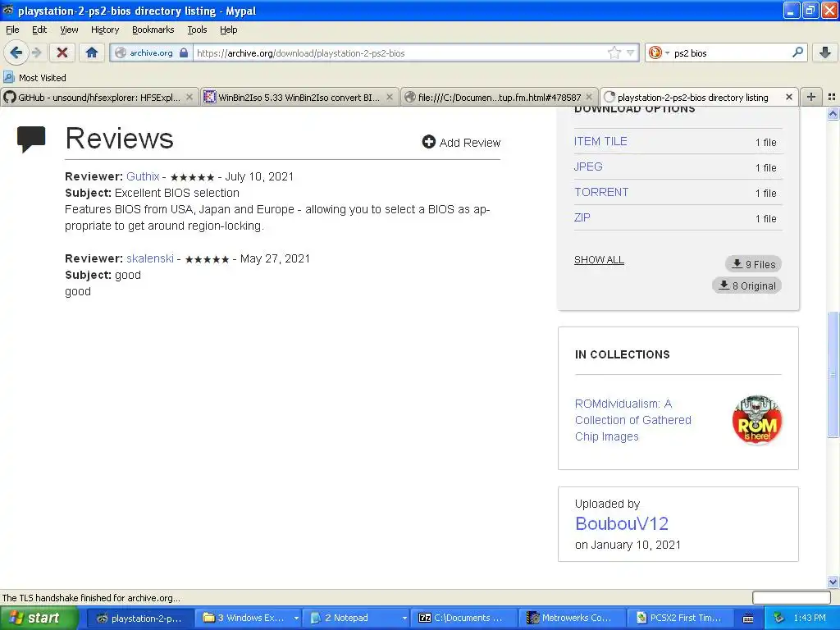Open a new tab with the plus button
The image size is (840, 630).
pyautogui.click(x=811, y=97)
